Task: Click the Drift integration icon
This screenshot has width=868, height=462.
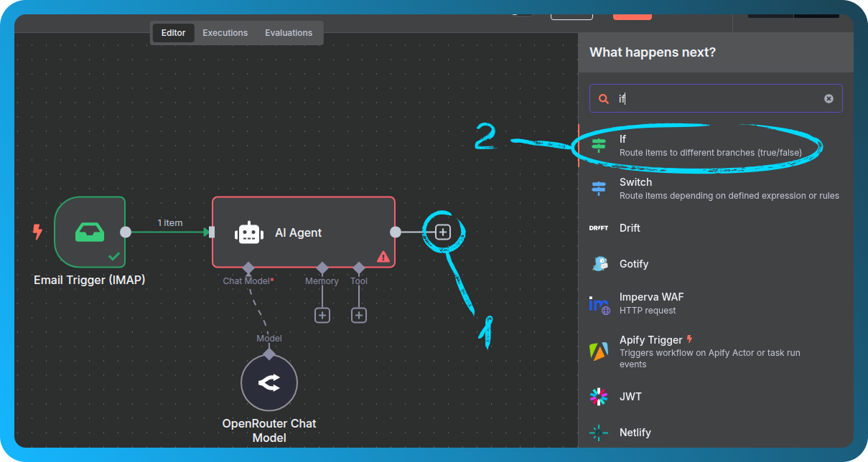Action: click(x=599, y=227)
